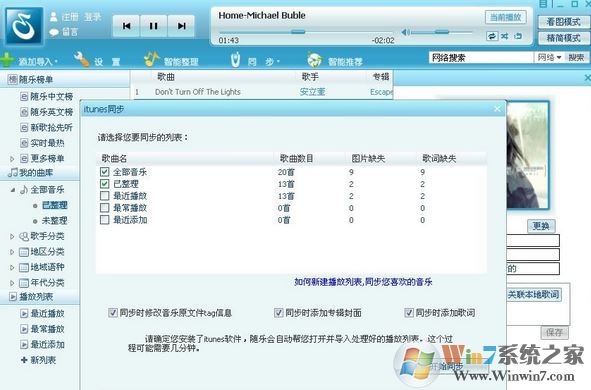Click the 智能推荐 recommendation icon
591x390 pixels.
pyautogui.click(x=314, y=60)
